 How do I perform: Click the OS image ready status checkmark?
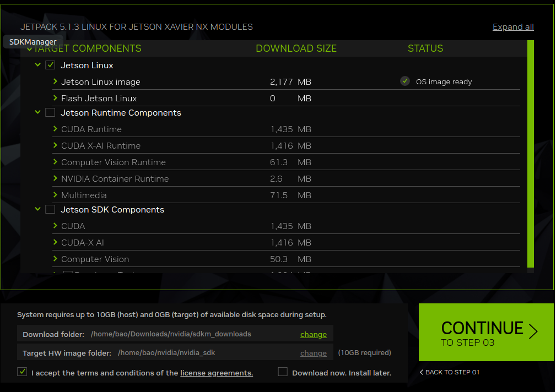[x=405, y=81]
